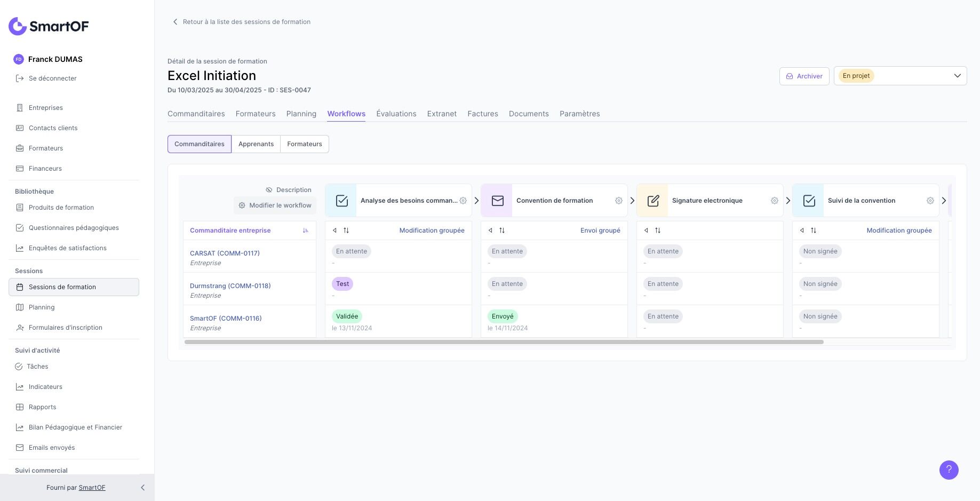The image size is (980, 501).
Task: Open settings gear for Suivi de la convention step
Action: point(930,201)
